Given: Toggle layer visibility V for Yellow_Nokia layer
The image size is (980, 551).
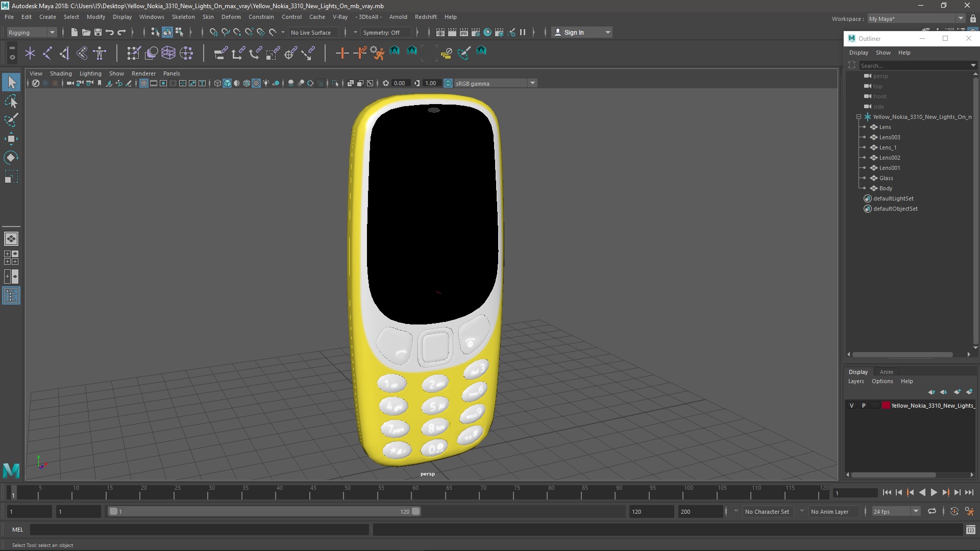Looking at the screenshot, I should (851, 406).
